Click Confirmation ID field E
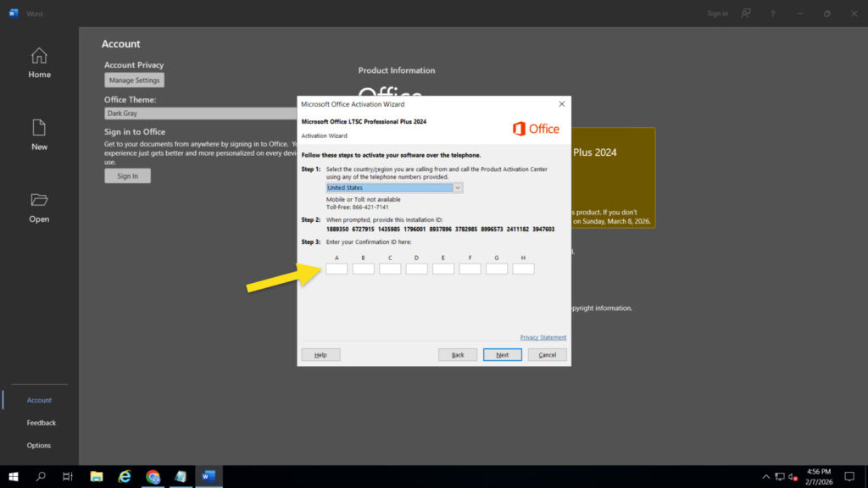The height and width of the screenshot is (488, 868). tap(442, 269)
